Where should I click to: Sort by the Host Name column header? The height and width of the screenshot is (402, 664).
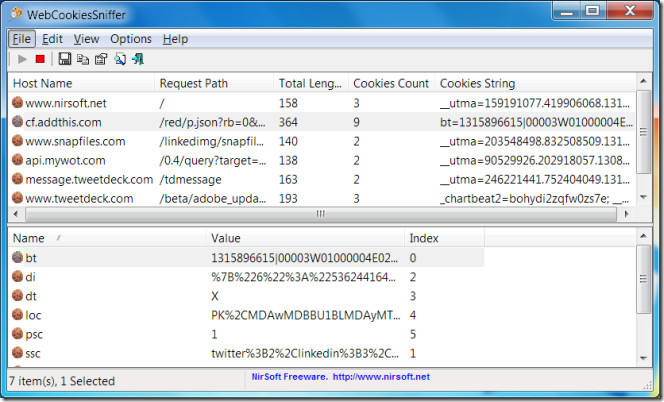tap(81, 83)
